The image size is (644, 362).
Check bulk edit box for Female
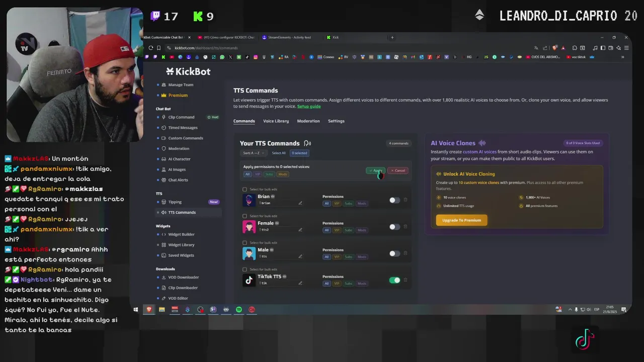[x=245, y=216]
